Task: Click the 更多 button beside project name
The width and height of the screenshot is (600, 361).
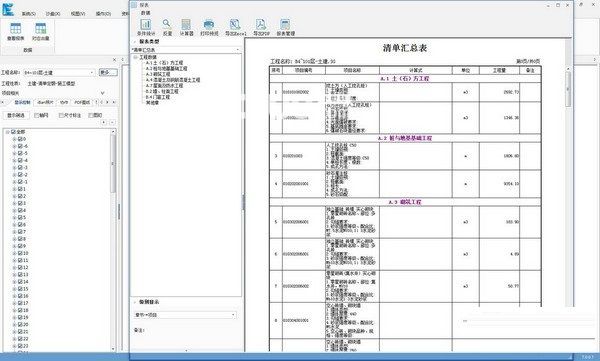Action: tap(108, 72)
